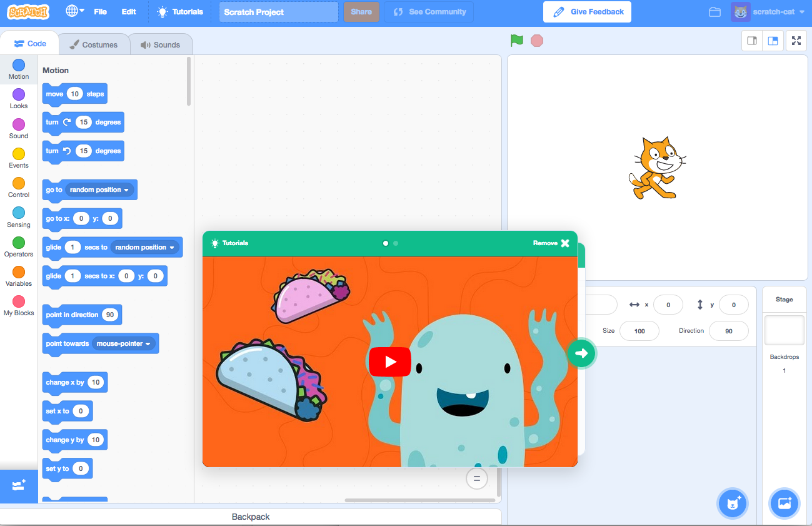
Task: Select the My Blocks category
Action: click(x=19, y=306)
